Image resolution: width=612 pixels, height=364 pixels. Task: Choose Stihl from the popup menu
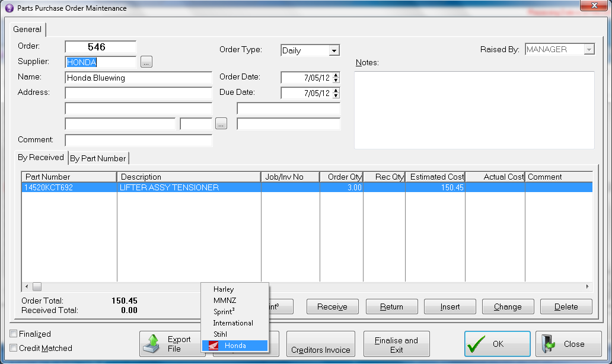click(x=235, y=334)
